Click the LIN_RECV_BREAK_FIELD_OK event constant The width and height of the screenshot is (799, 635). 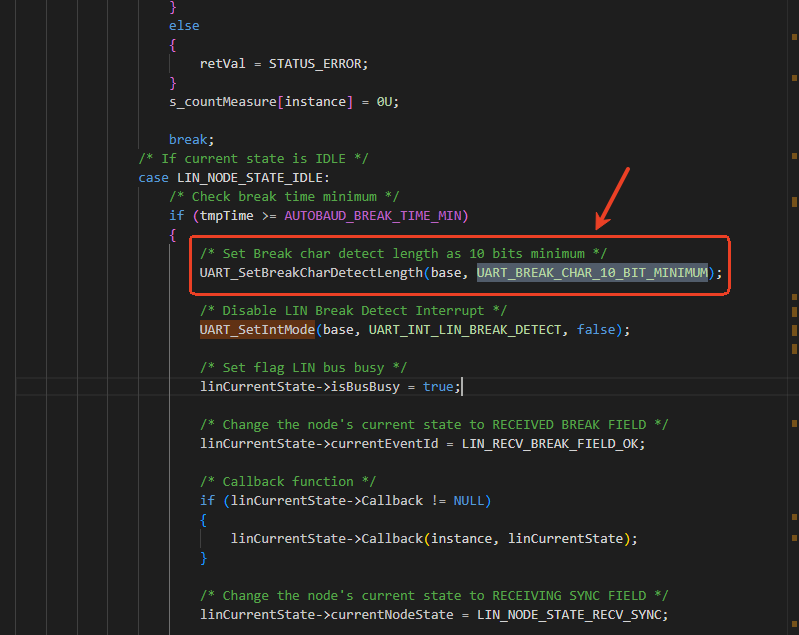(553, 443)
